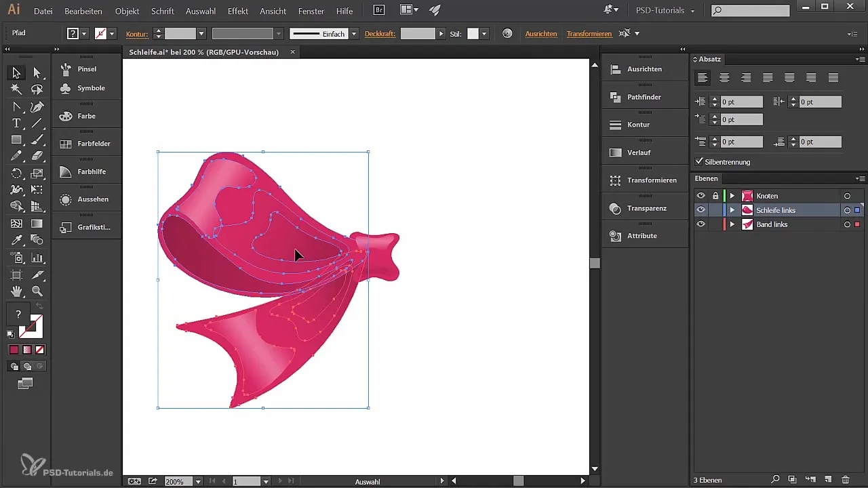Open the Effekt menu
The width and height of the screenshot is (868, 488).
coord(238,11)
